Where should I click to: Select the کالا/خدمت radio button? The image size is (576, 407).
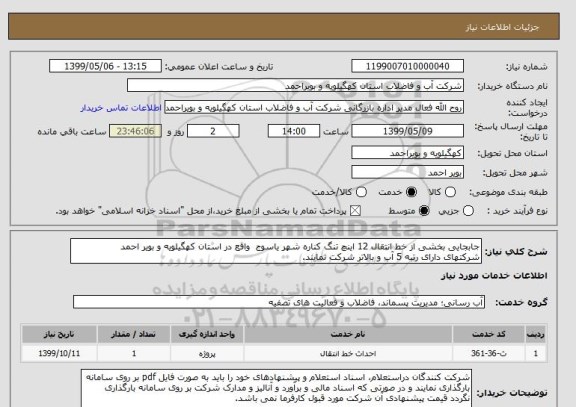(361, 192)
